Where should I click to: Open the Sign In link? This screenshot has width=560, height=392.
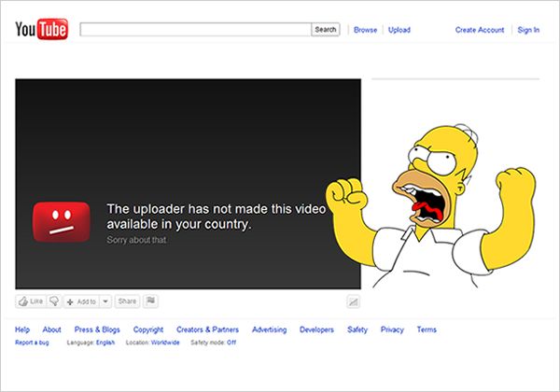(x=528, y=30)
